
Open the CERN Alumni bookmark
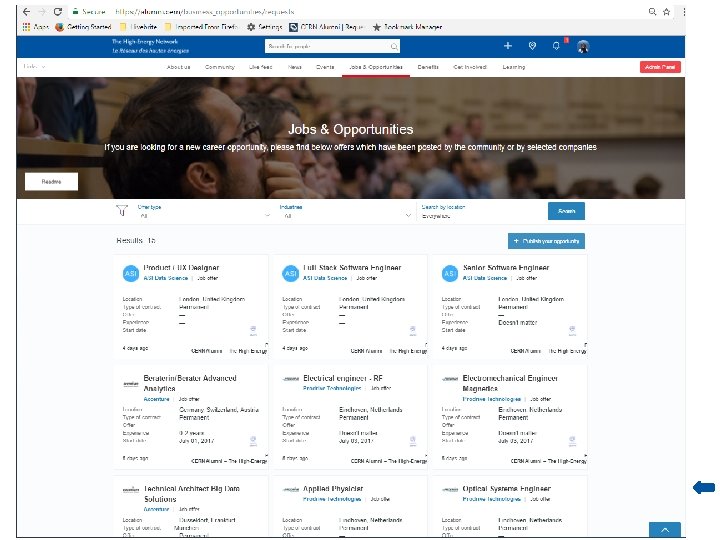pyautogui.click(x=326, y=27)
